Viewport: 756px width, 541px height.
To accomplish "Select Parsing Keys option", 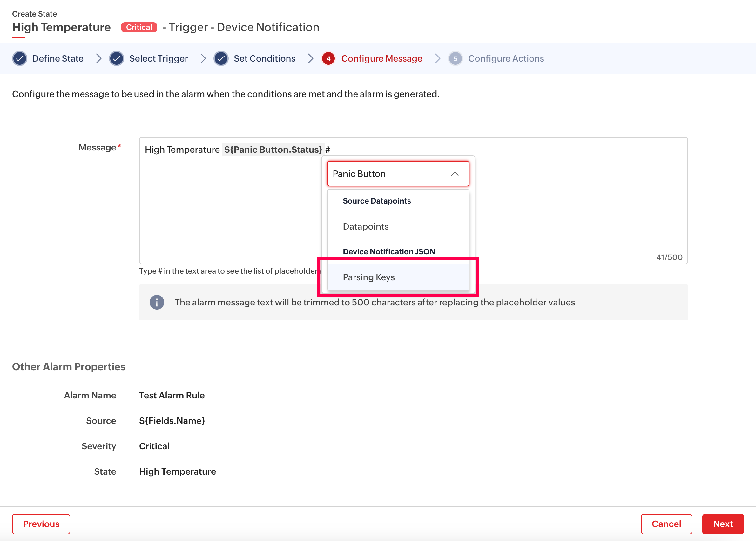I will (x=369, y=277).
